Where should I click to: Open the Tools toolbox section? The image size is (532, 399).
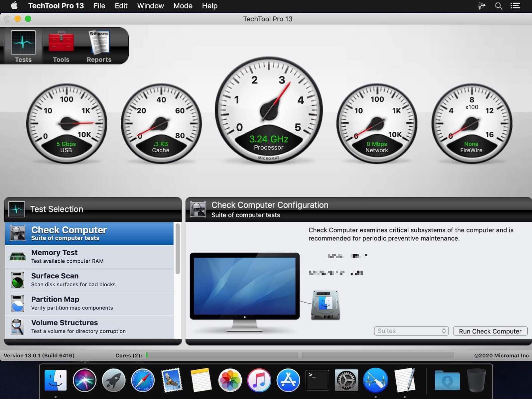click(x=61, y=46)
